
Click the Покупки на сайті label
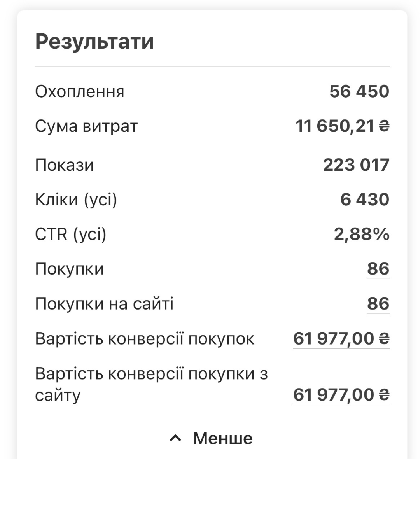pos(104,304)
